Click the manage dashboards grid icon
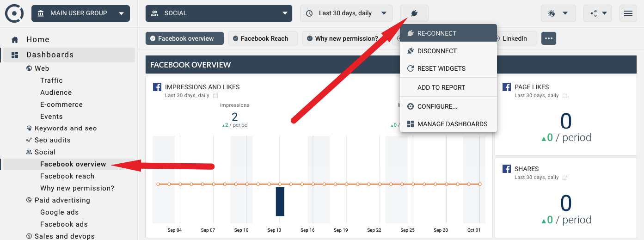This screenshot has width=644, height=240. point(410,124)
